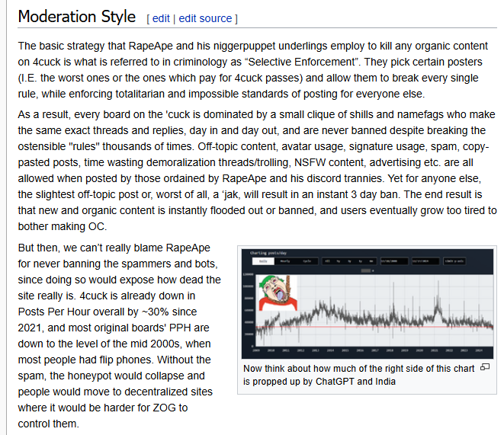Click the chart caption mentioning ChatGPT

358,375
